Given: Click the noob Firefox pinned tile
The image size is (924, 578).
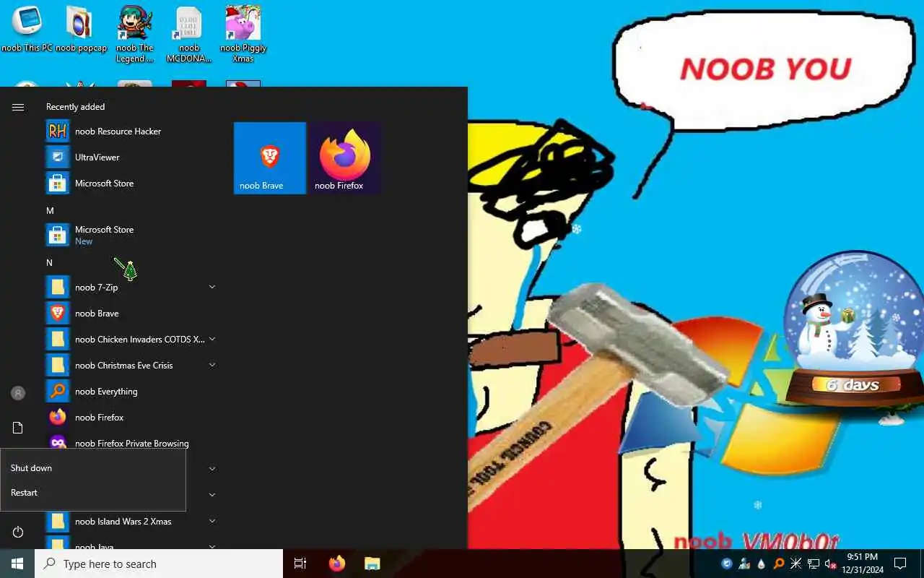Looking at the screenshot, I should pyautogui.click(x=345, y=158).
